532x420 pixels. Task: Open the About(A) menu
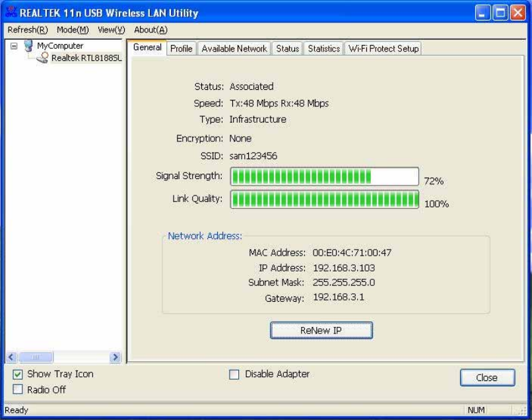point(150,30)
